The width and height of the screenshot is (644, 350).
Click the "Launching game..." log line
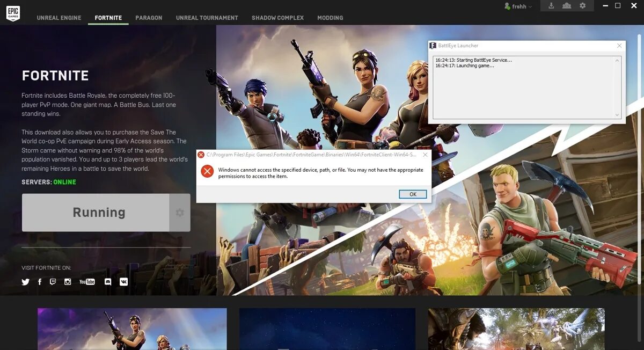[x=465, y=65]
